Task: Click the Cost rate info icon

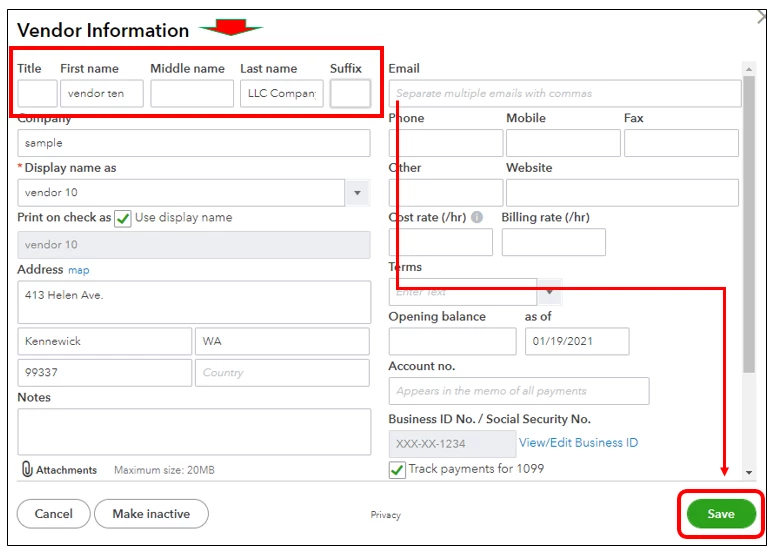Action: pos(476,217)
